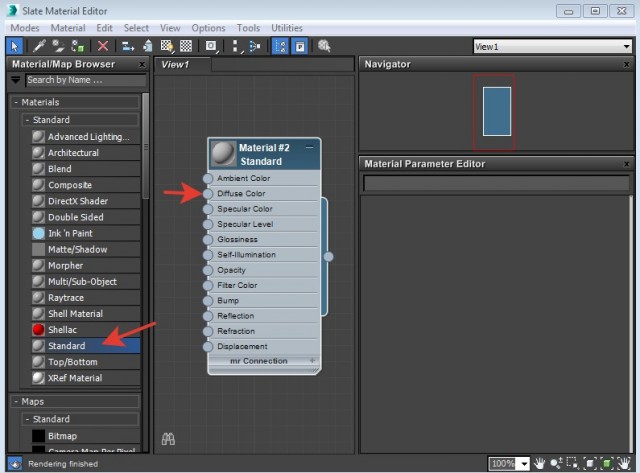Click Put Material to Scene icon
640x473 pixels.
pos(58,46)
